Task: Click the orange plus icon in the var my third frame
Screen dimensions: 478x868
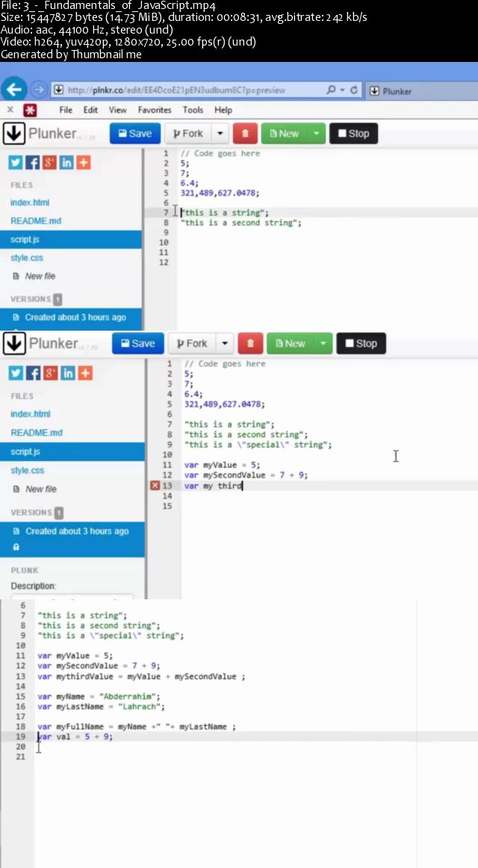Action: 84,373
